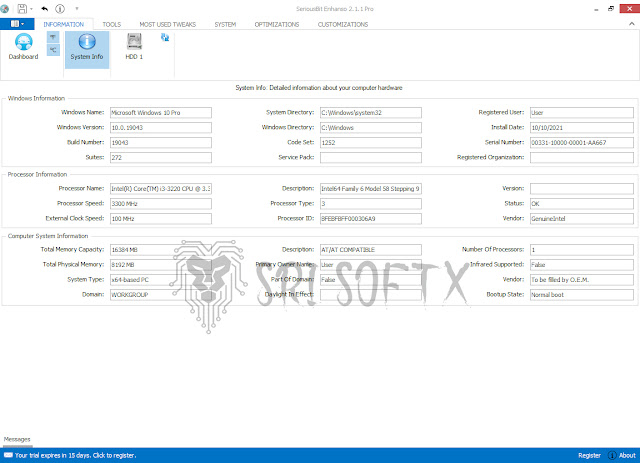The image size is (640, 463).
Task: Open the Messages panel tab
Action: 17,439
